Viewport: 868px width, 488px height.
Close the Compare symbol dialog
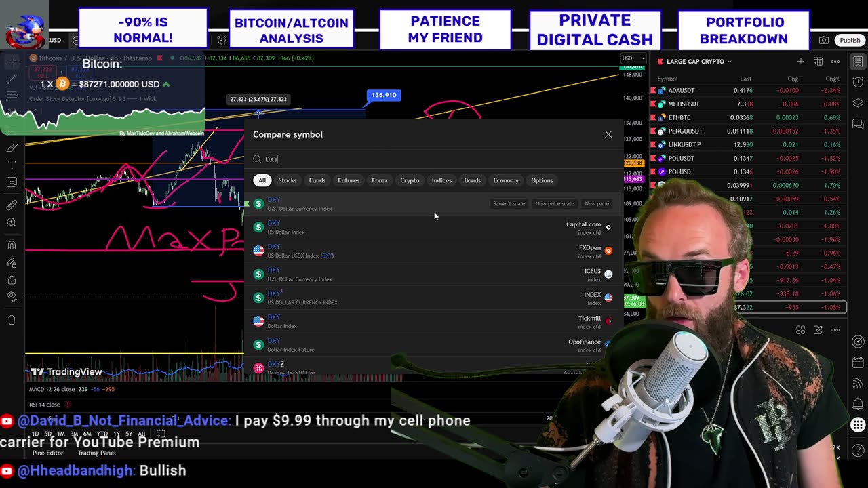tap(608, 134)
